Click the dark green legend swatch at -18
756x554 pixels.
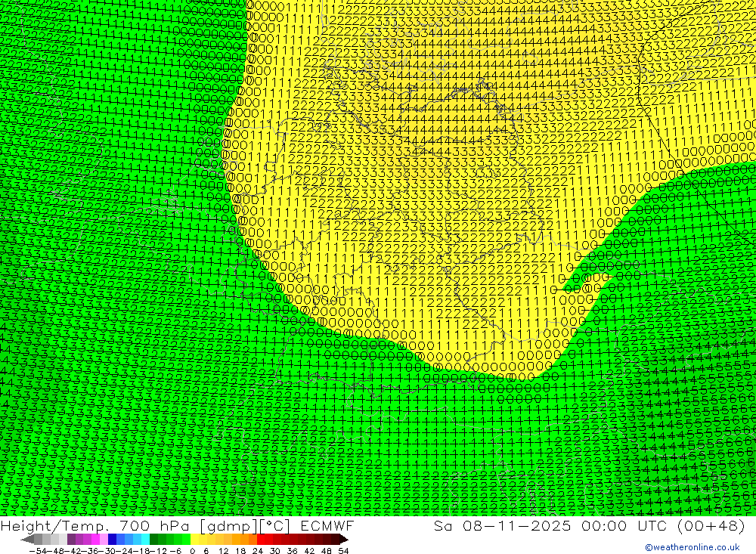pyautogui.click(x=153, y=539)
